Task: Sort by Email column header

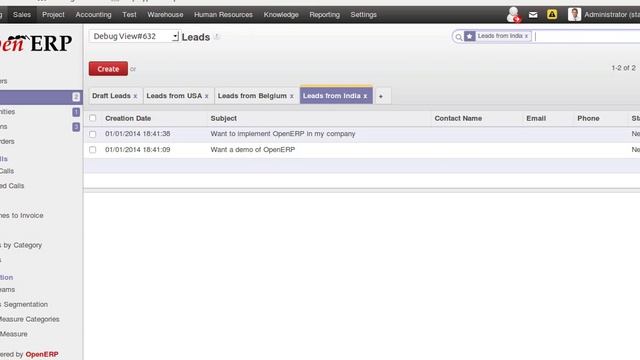Action: click(x=536, y=118)
